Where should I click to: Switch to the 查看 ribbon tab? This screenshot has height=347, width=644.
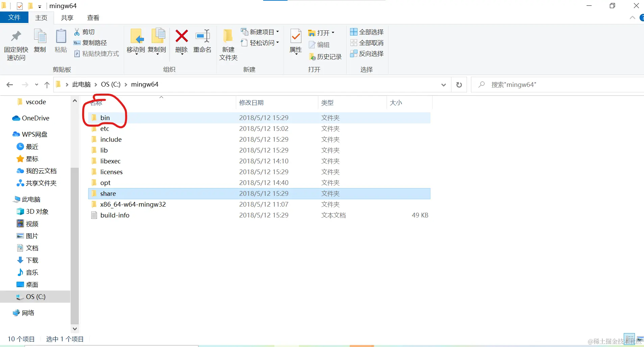[x=93, y=18]
